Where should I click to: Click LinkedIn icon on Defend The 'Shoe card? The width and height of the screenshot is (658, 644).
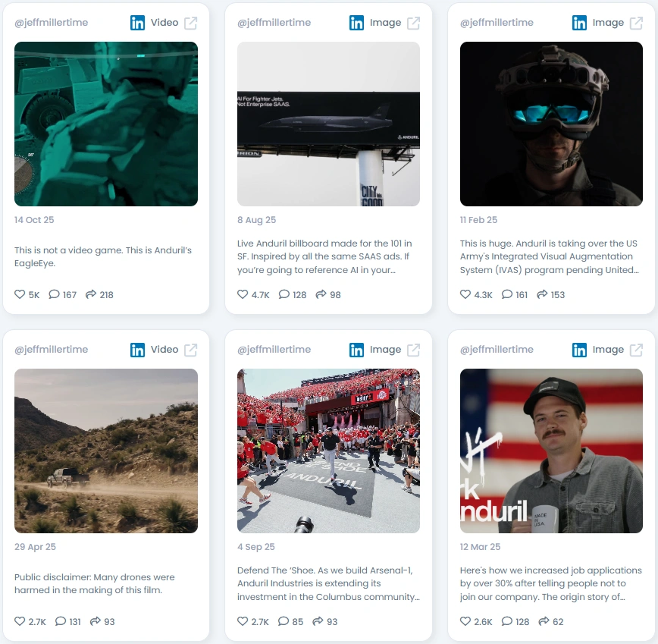click(x=356, y=350)
